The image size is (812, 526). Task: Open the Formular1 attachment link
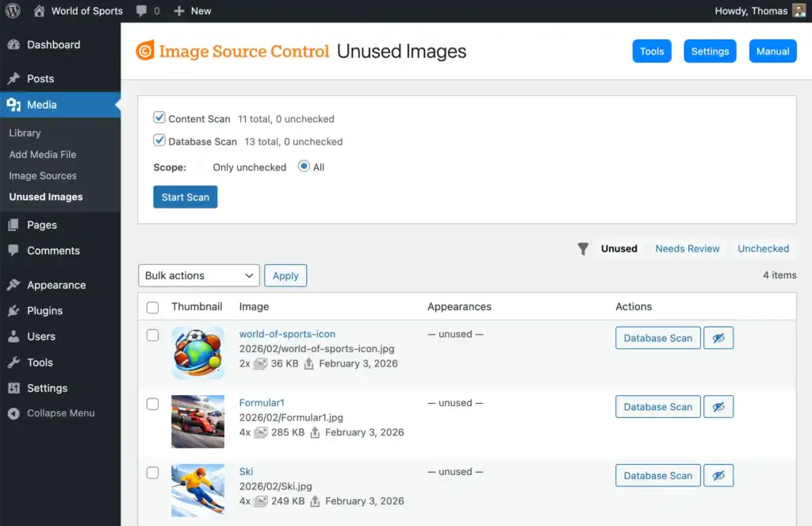point(262,402)
